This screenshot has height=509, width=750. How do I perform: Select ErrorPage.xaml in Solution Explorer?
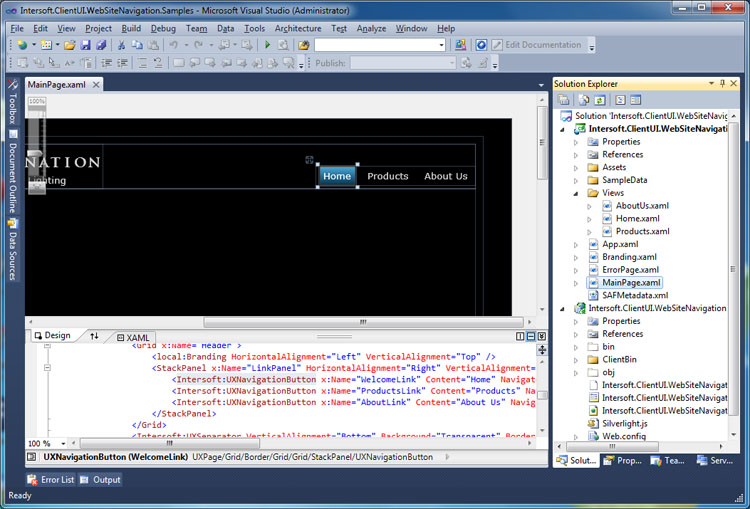click(630, 270)
